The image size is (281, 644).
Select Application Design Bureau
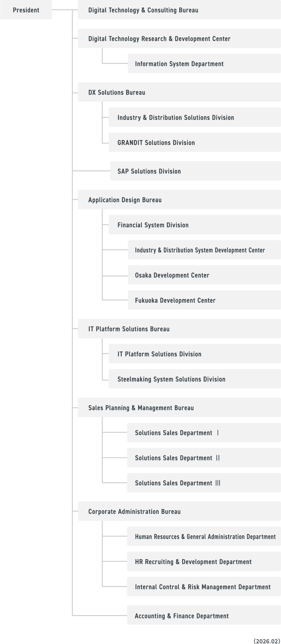(179, 200)
